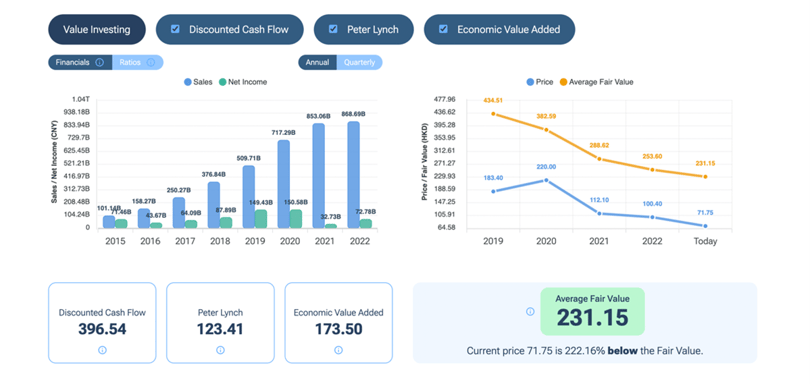This screenshot has height=384, width=810.
Task: Click the Value Investing button
Action: click(x=97, y=29)
